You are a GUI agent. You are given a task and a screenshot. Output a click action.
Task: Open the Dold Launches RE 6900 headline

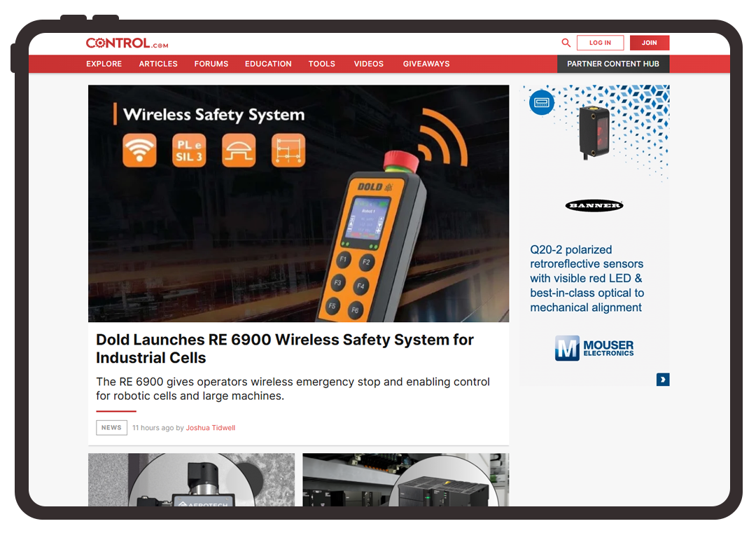click(x=284, y=349)
